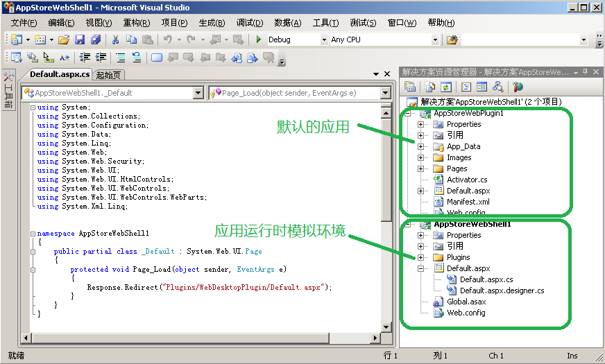This screenshot has height=364, width=605.
Task: Cut selection using scissors icon
Action: pos(115,40)
